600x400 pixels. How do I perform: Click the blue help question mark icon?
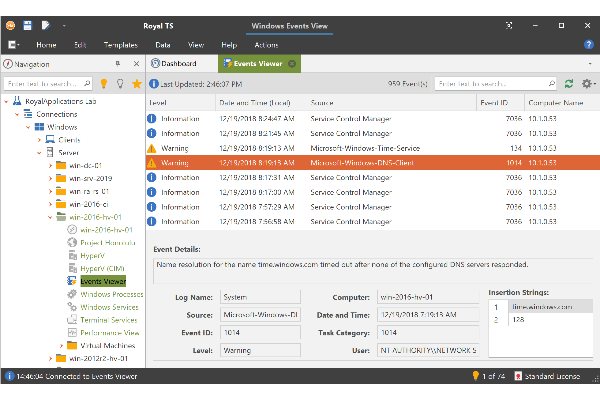(591, 45)
